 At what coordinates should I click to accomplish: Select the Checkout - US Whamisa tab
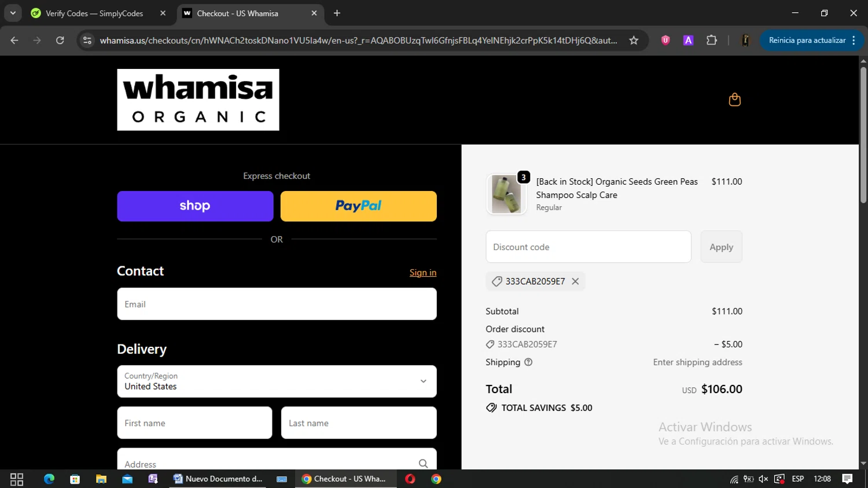[x=238, y=13]
